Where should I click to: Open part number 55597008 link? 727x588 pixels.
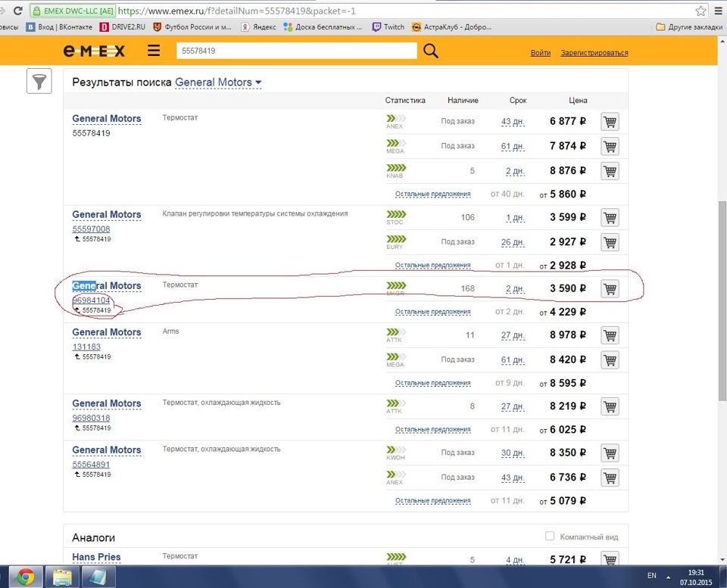[x=91, y=229]
